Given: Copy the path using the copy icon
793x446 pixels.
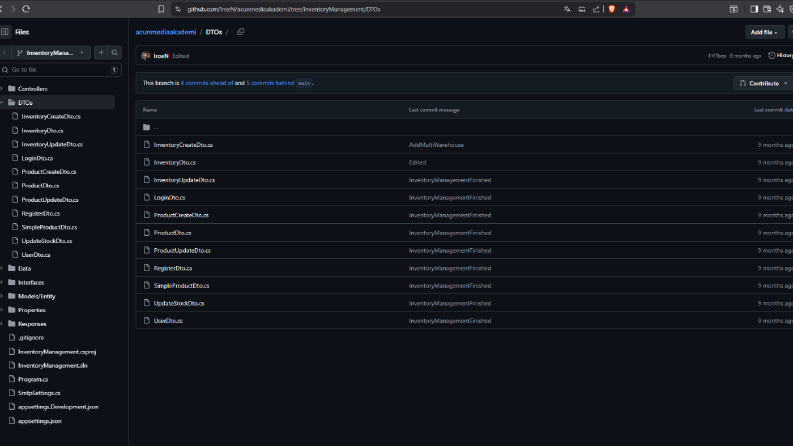Looking at the screenshot, I should [241, 32].
